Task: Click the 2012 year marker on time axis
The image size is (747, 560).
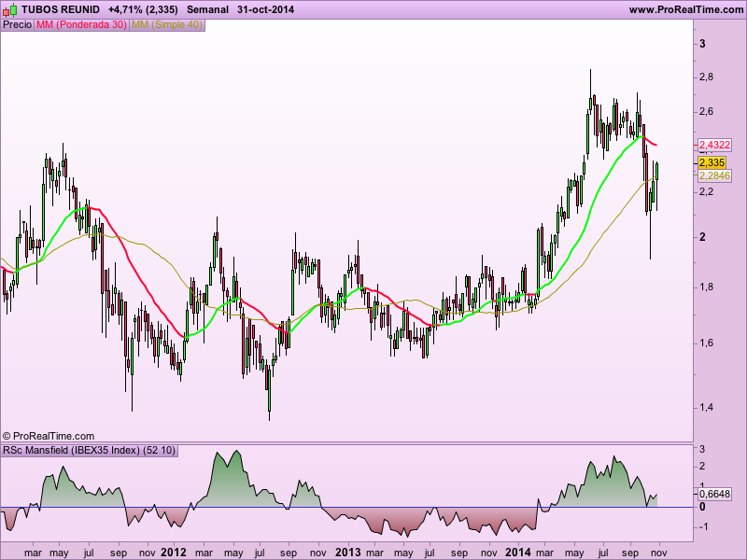Action: 174,553
